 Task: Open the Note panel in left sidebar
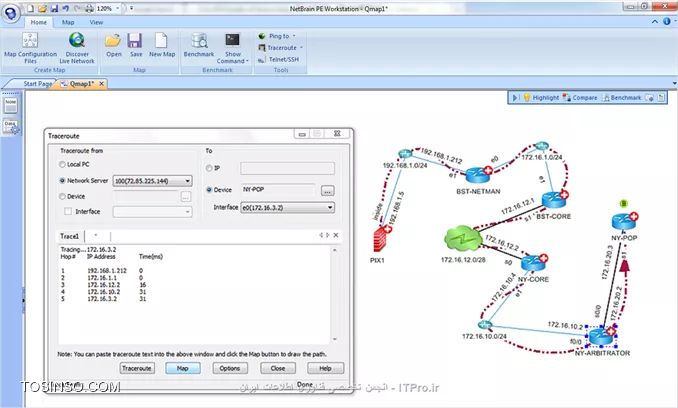(x=11, y=105)
